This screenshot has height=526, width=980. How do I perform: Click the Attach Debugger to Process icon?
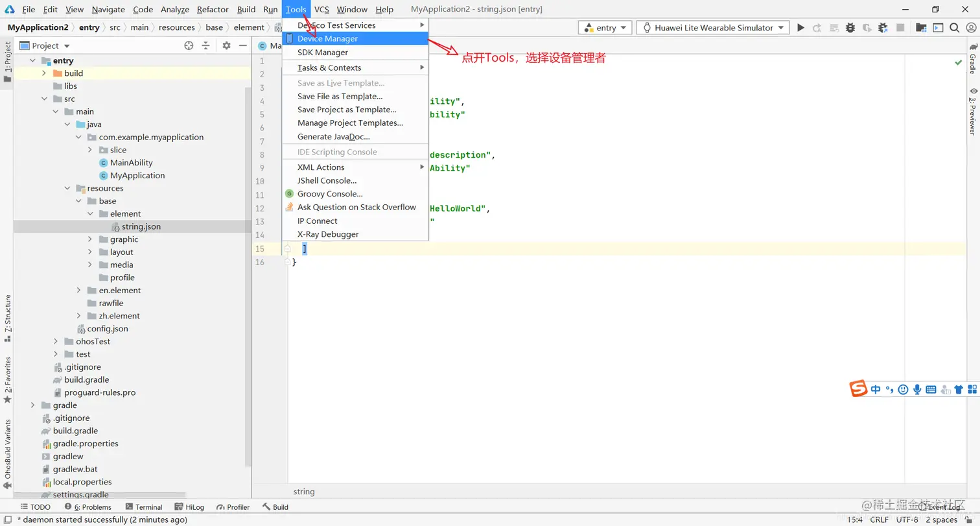point(883,28)
